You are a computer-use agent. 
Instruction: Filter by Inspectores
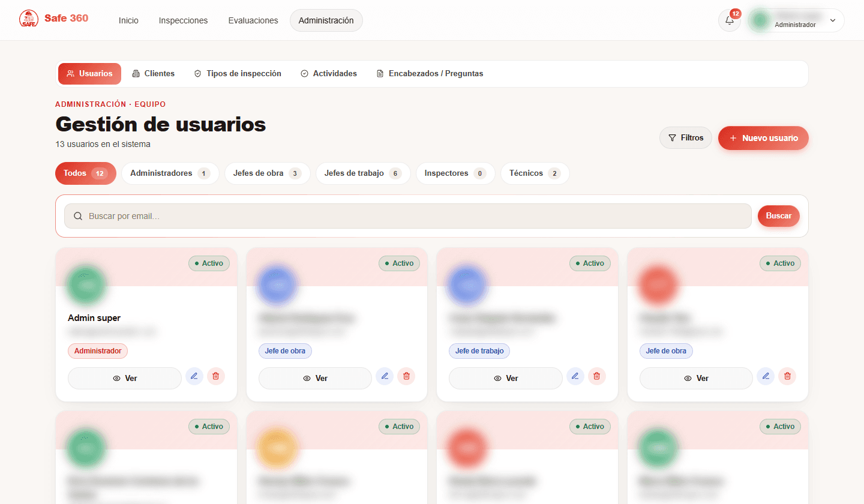click(455, 173)
